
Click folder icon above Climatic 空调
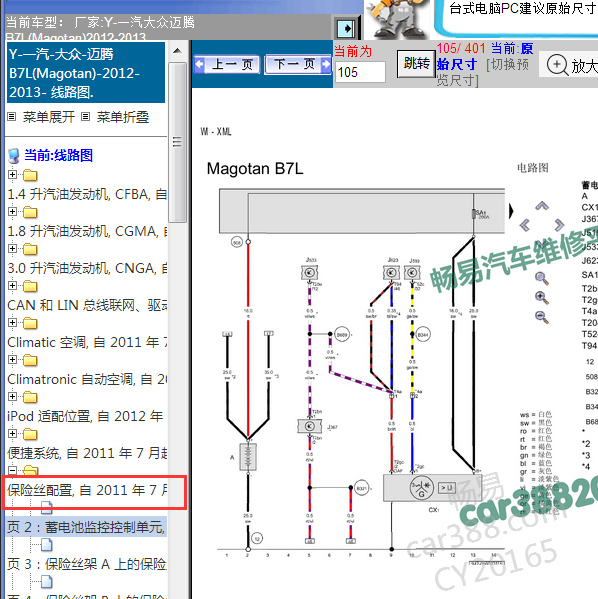click(30, 323)
